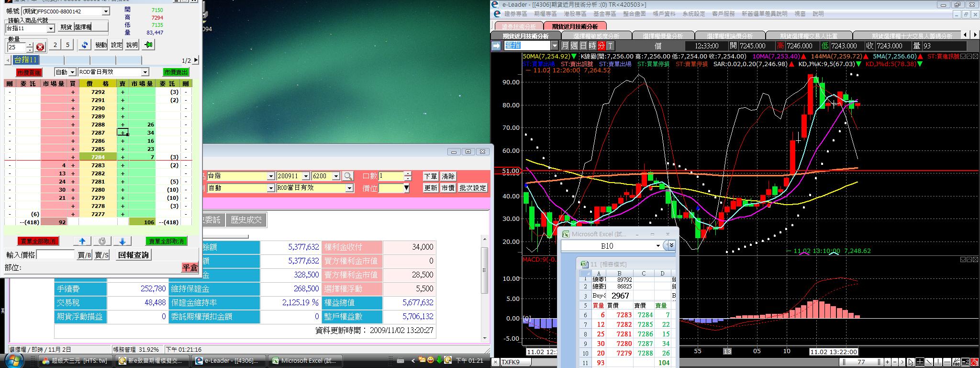
Task: Click the blue arrow icon beside 臺指 symbol box
Action: pyautogui.click(x=496, y=46)
